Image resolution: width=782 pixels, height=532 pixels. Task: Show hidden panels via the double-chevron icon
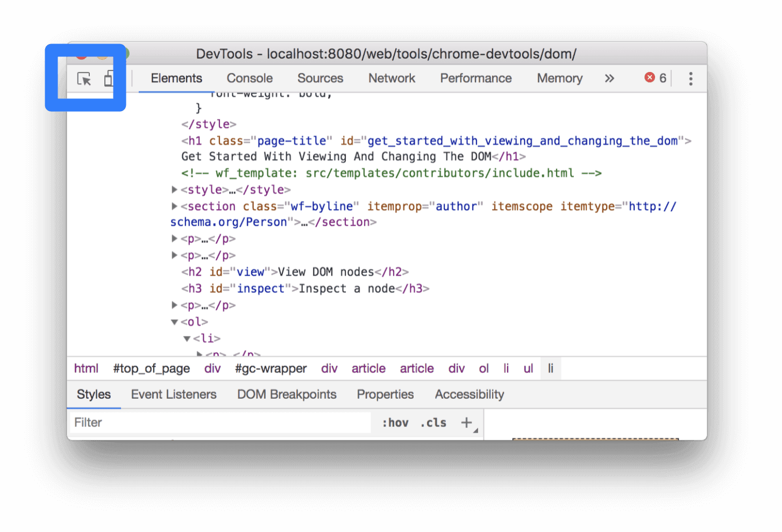click(x=609, y=78)
